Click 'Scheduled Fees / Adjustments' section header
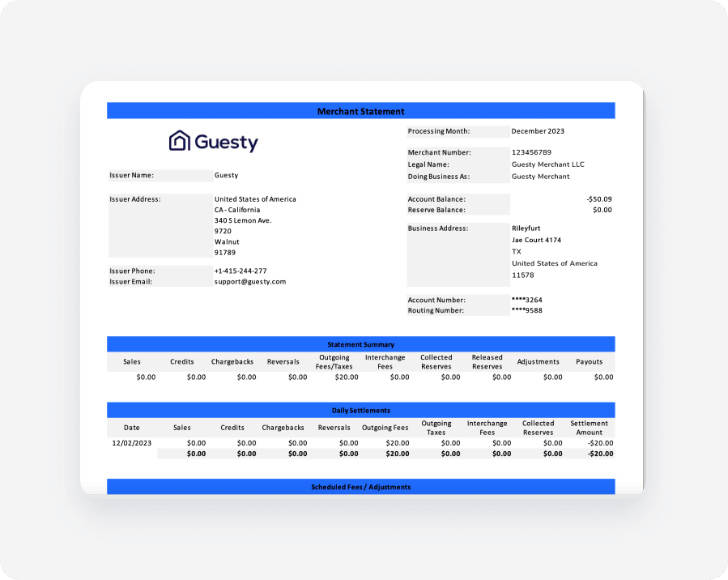The width and height of the screenshot is (728, 580). click(x=360, y=487)
